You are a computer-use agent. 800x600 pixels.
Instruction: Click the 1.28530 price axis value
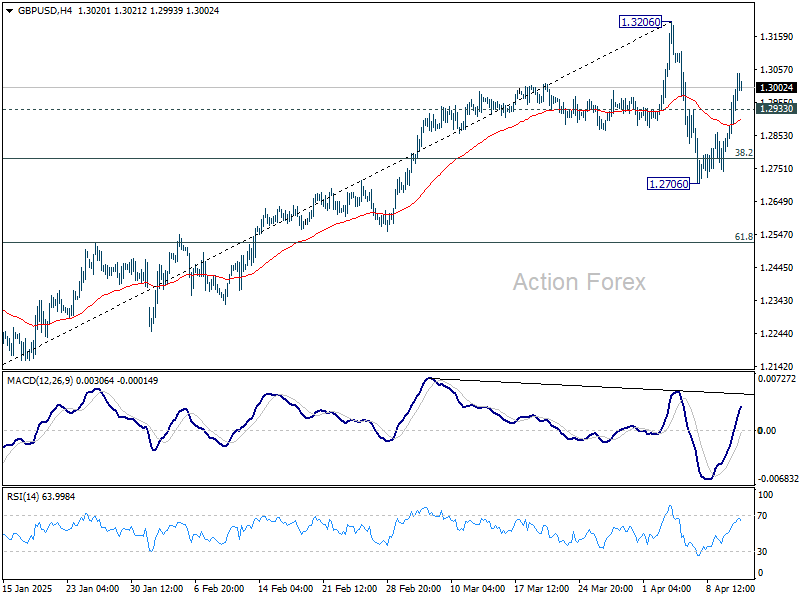[777, 136]
